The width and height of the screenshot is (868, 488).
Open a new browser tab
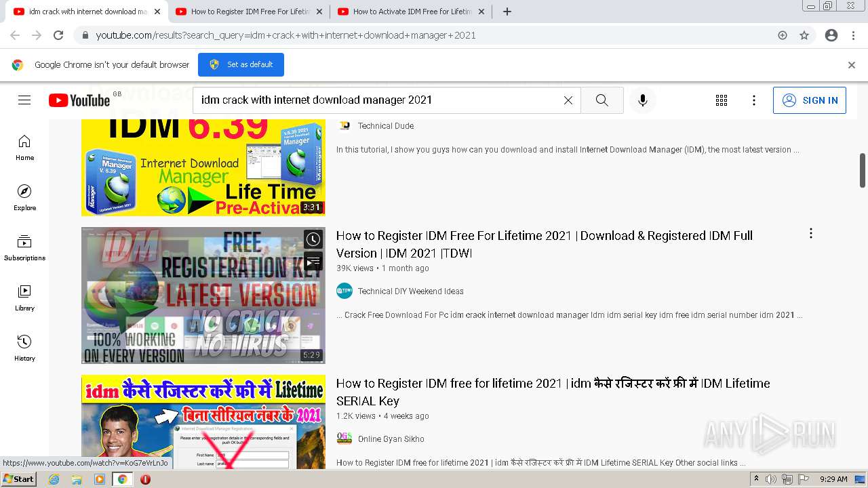tap(507, 12)
